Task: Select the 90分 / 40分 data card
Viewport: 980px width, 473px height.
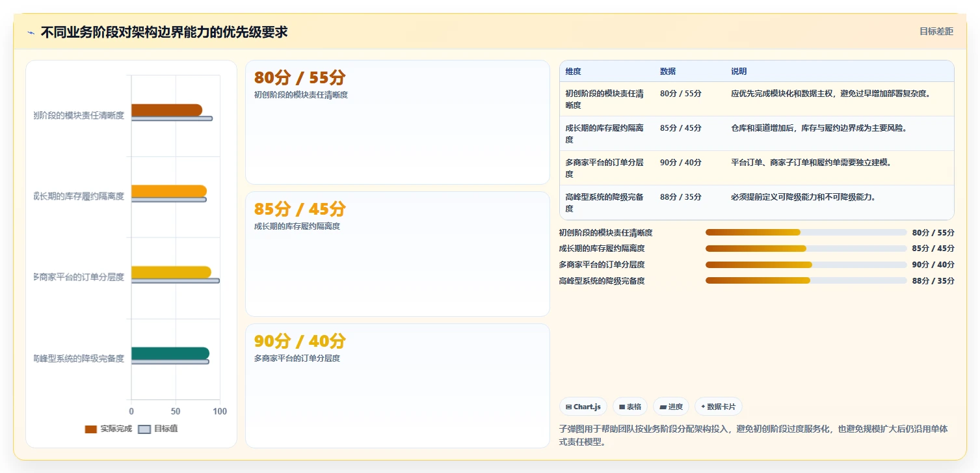Action: click(x=397, y=386)
